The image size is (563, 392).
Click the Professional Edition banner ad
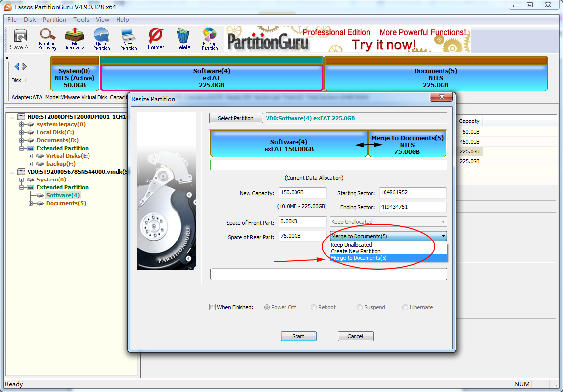347,39
